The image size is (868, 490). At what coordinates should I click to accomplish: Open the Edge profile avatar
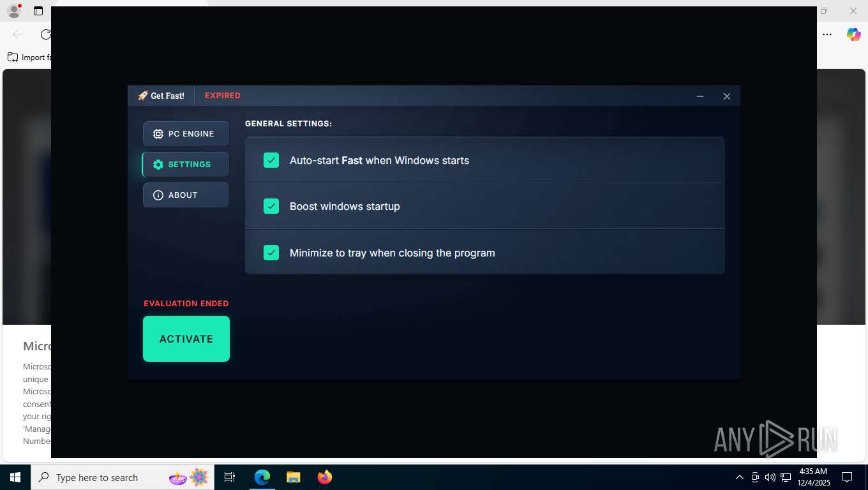[x=13, y=11]
